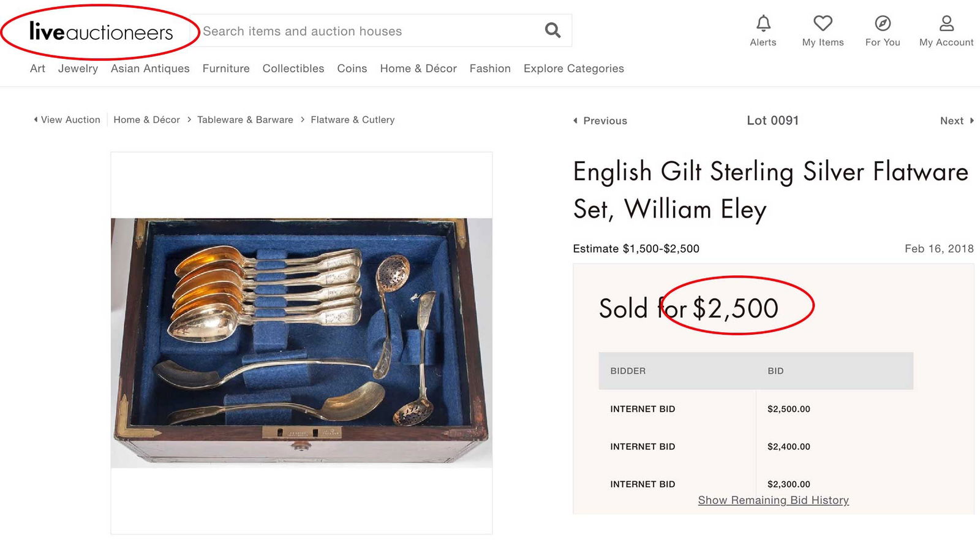Click the LiveAuctioneers logo
Viewport: 980px width, 545px height.
100,32
